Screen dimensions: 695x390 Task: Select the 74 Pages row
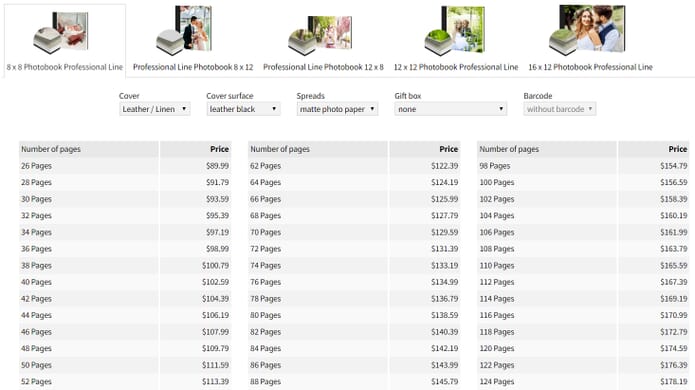click(354, 265)
